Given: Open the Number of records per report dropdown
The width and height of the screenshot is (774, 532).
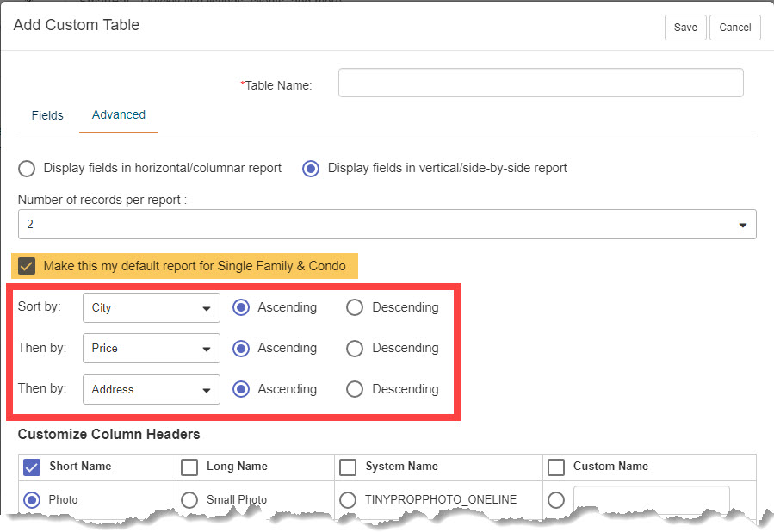Looking at the screenshot, I should 387,225.
